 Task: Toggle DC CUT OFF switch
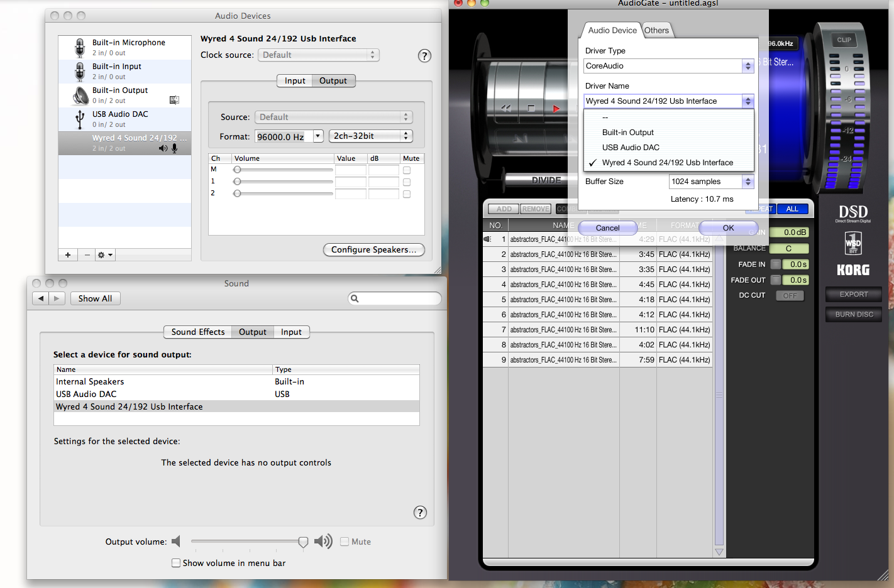790,296
